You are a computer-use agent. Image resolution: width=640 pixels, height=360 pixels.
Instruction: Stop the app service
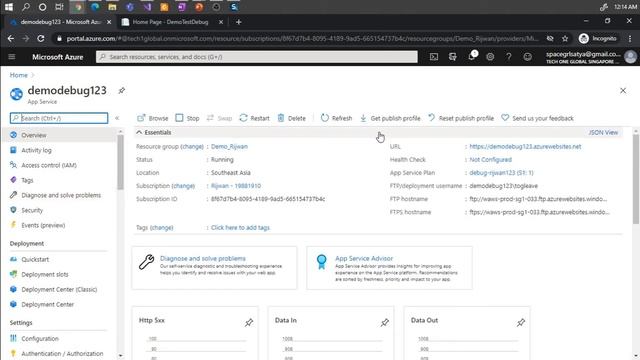click(x=187, y=118)
